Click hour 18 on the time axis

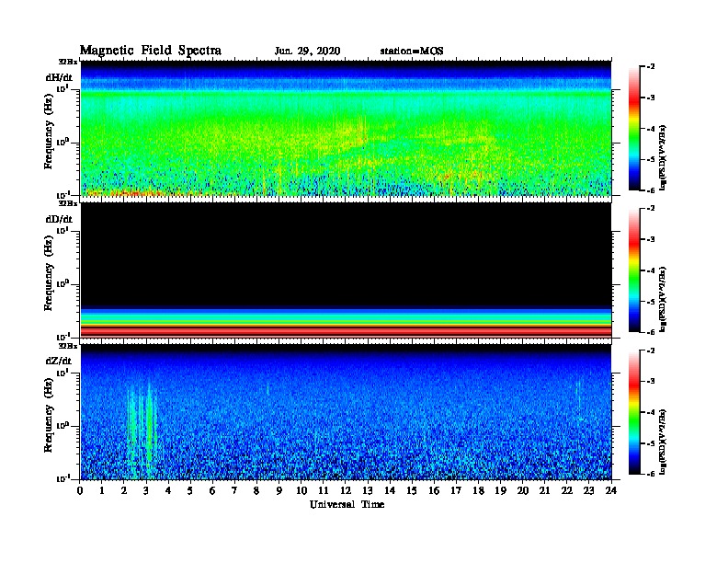click(x=478, y=490)
